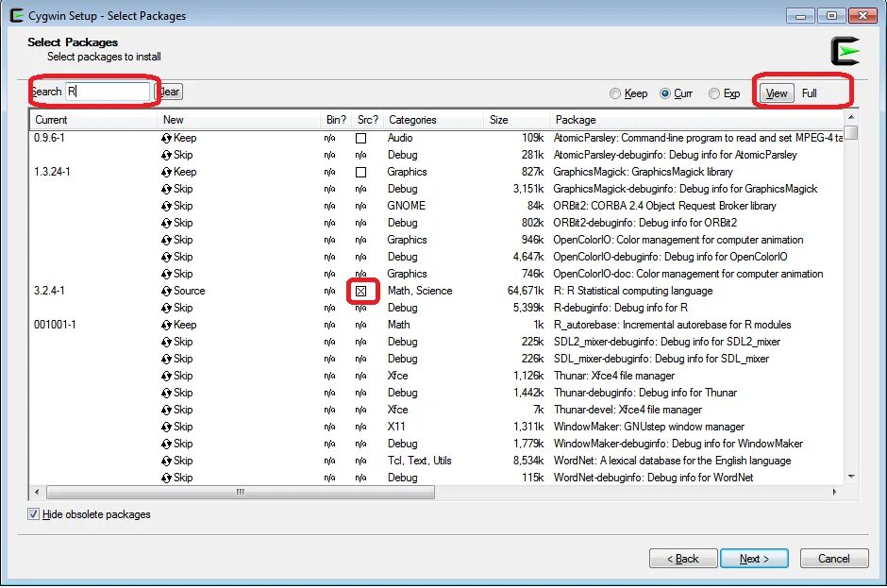
Task: Click the cycle icon for AtomicParsley Keep
Action: coord(166,138)
